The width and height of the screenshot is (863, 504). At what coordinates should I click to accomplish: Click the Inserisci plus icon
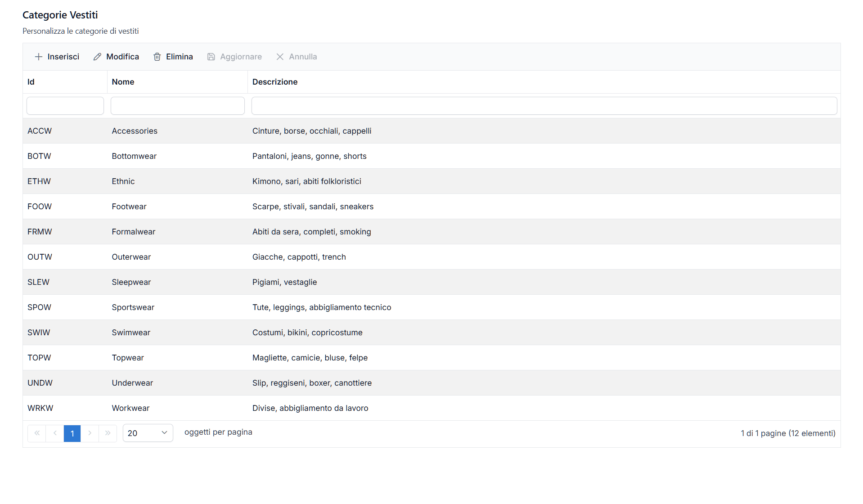[39, 57]
